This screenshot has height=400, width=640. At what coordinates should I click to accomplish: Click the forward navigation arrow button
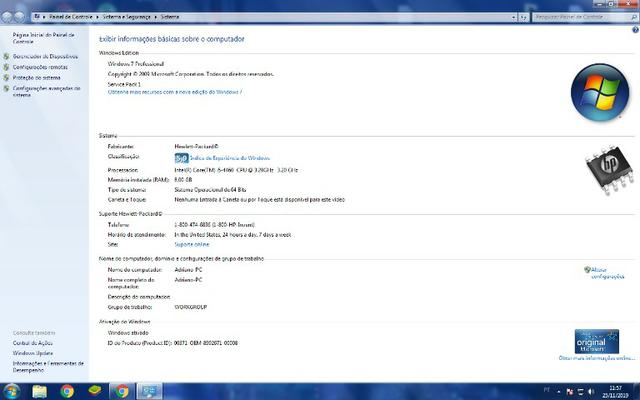(19, 17)
